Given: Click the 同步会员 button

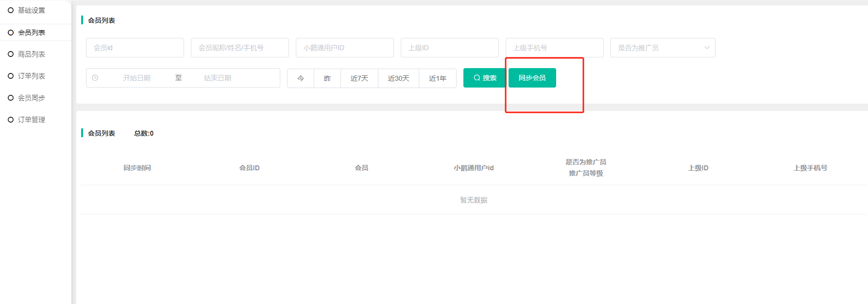Looking at the screenshot, I should tap(532, 78).
